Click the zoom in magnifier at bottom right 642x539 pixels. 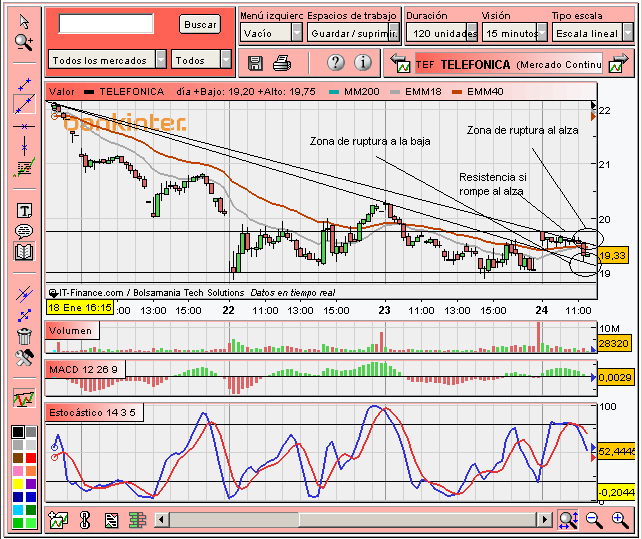tap(620, 520)
